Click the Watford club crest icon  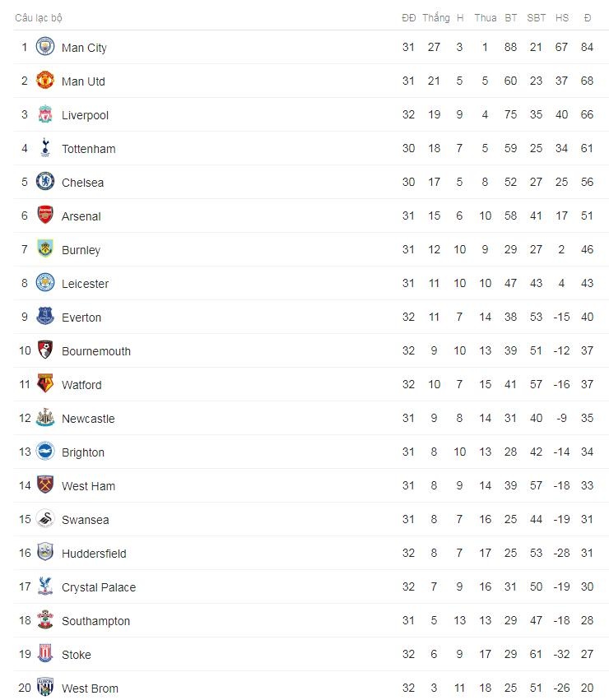tap(45, 385)
